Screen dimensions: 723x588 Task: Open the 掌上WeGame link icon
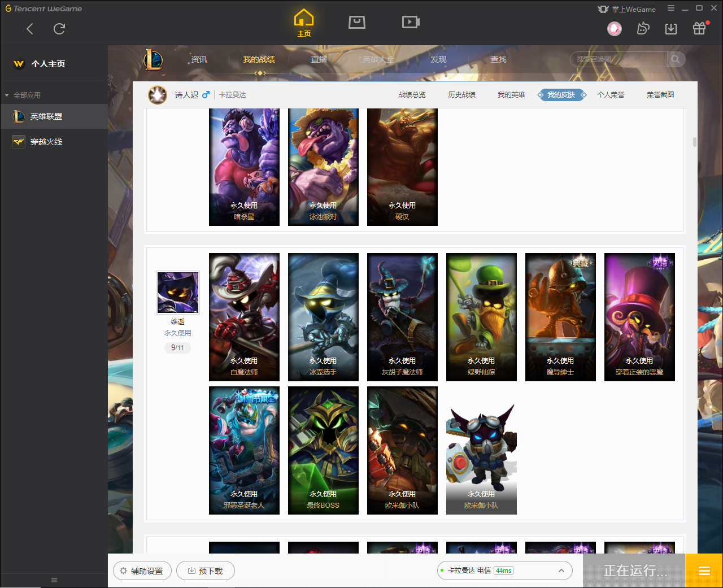coord(626,9)
